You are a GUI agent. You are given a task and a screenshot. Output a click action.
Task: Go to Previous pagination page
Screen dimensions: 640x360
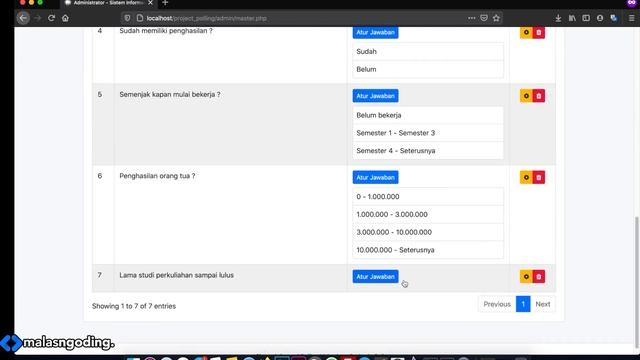497,304
